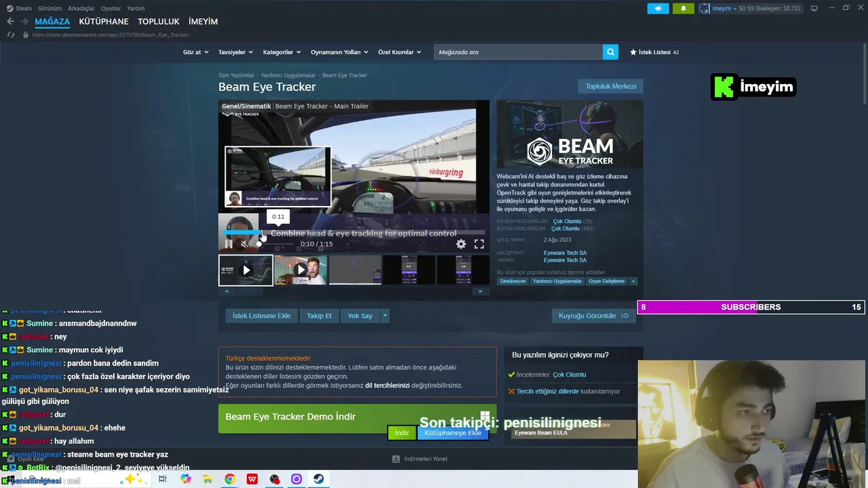Unmute the trailer audio speaker icon

pyautogui.click(x=244, y=244)
